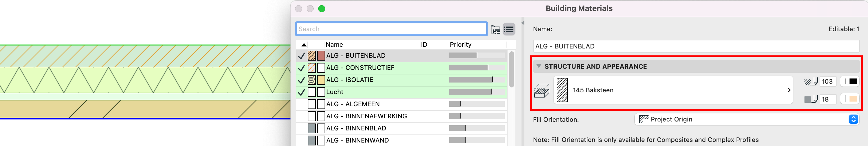Open the black foreground pen color swatch

852,81
